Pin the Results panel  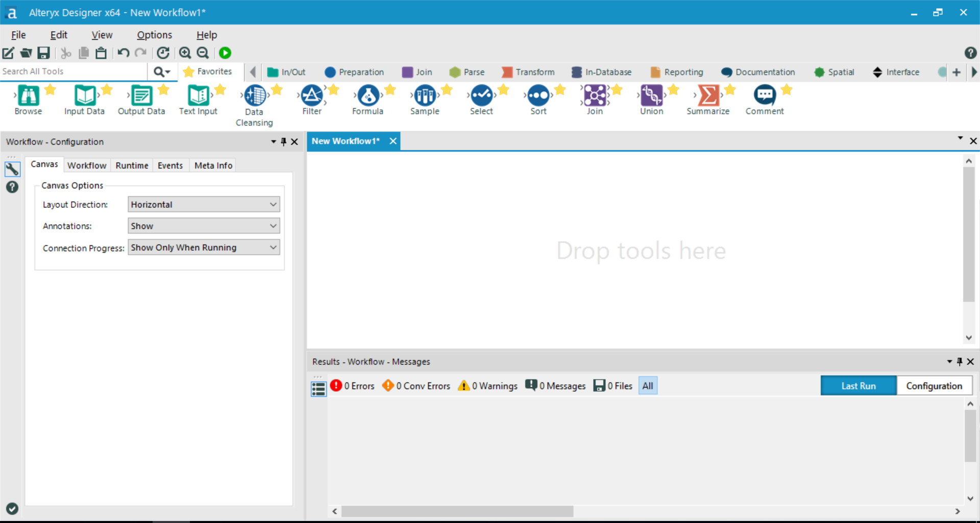click(x=960, y=361)
